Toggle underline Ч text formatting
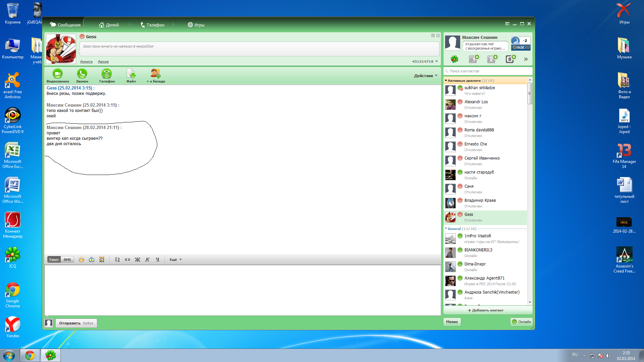Screen dimensions: 644x362 point(157,259)
